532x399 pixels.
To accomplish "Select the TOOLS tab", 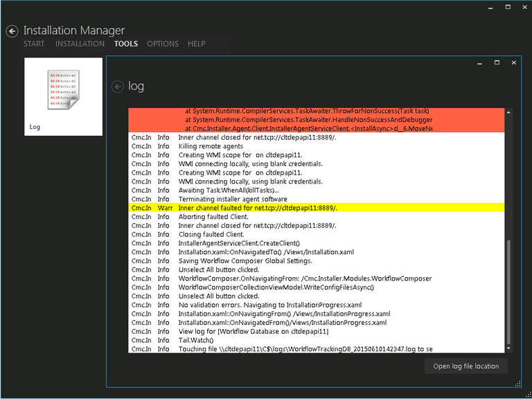I will [126, 44].
